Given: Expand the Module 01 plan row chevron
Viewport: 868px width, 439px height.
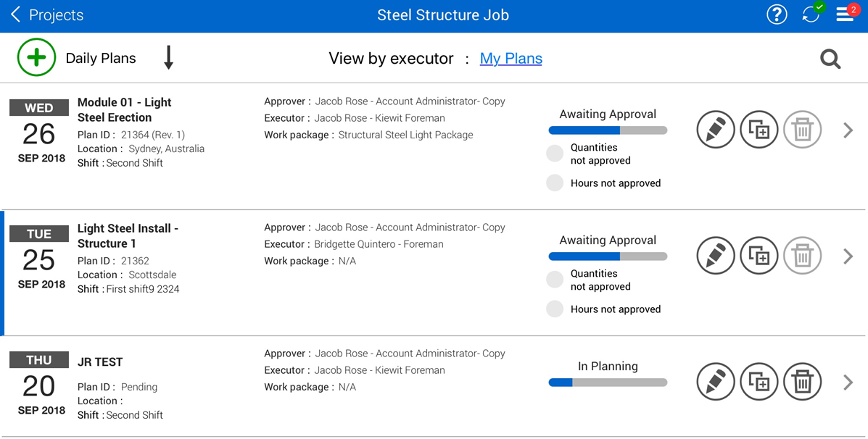Looking at the screenshot, I should pos(848,130).
